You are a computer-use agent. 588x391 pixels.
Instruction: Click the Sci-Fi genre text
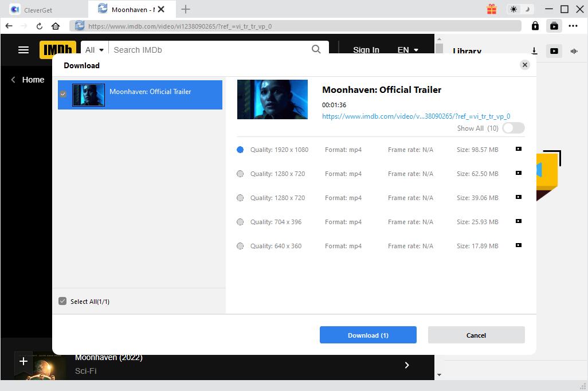[85, 371]
